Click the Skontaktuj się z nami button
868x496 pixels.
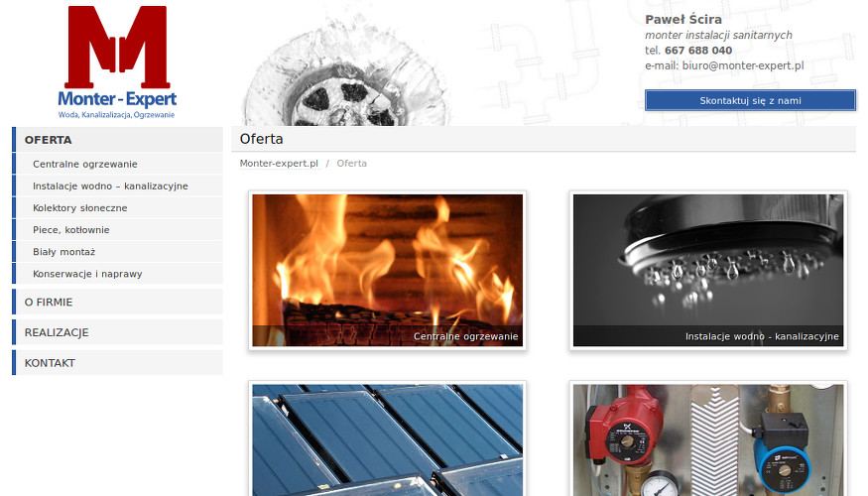coord(750,100)
